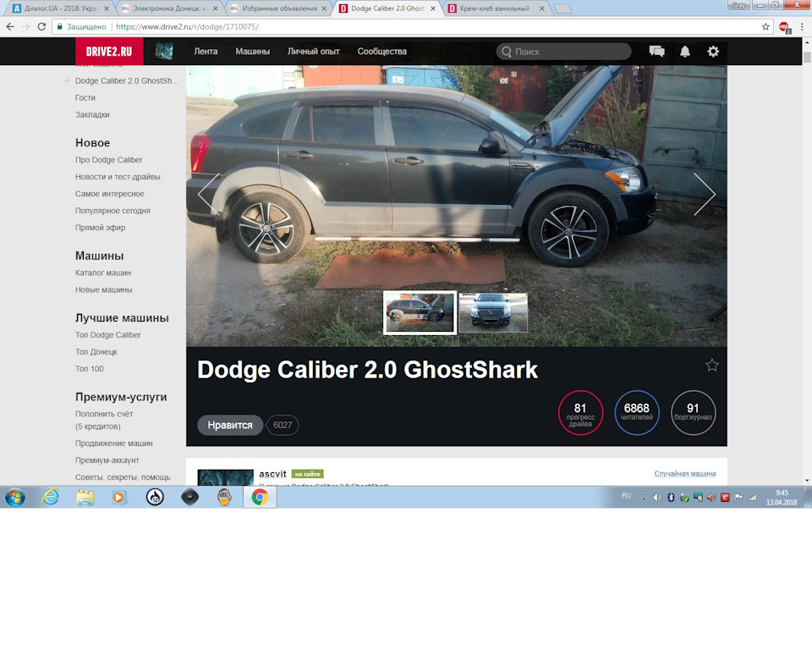
Task: Open Топ Dodge Caliber link
Action: (107, 335)
